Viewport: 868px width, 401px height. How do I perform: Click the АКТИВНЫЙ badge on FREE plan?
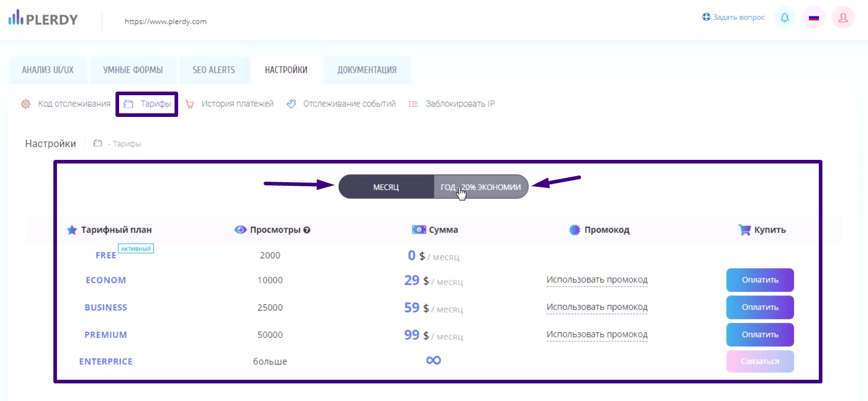pyautogui.click(x=136, y=249)
